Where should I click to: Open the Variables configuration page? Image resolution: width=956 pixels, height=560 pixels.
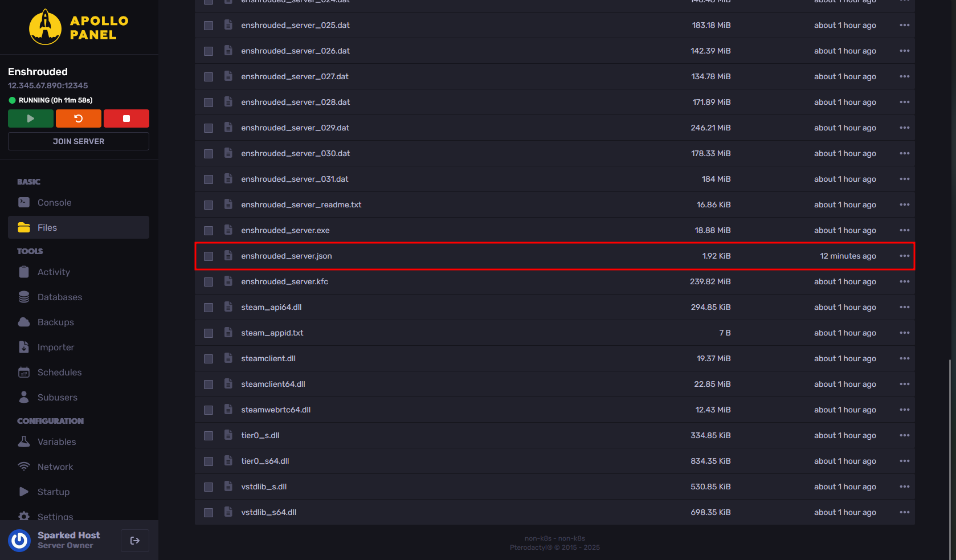pyautogui.click(x=56, y=442)
